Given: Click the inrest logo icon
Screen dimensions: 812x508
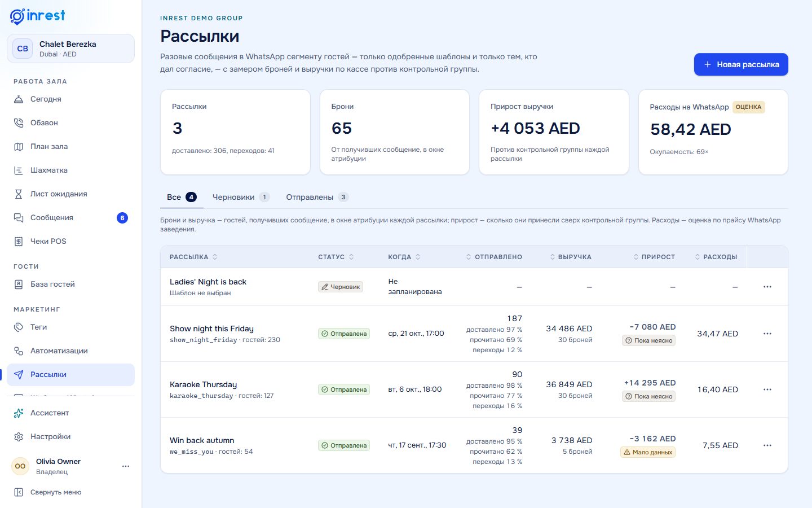Looking at the screenshot, I should pyautogui.click(x=17, y=16).
